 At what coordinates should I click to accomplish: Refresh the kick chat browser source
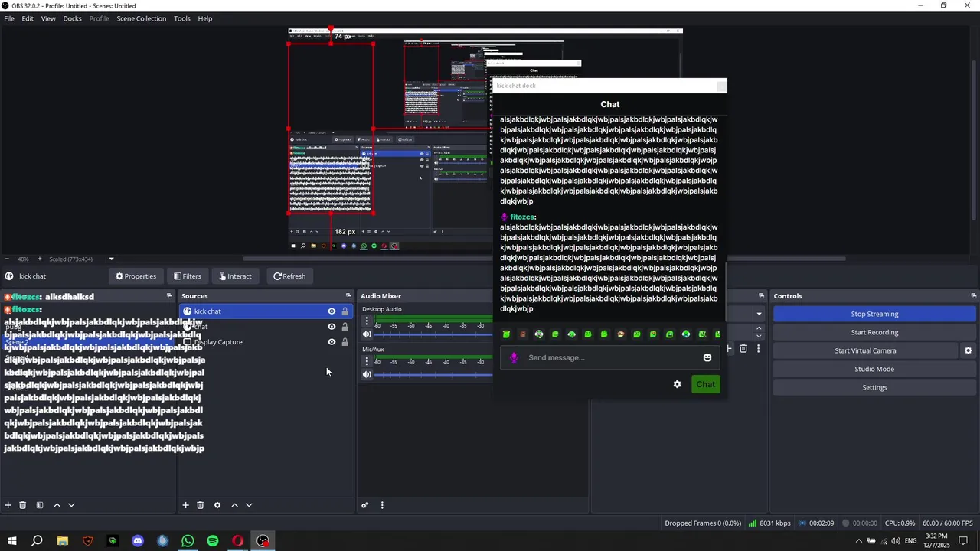coord(289,276)
